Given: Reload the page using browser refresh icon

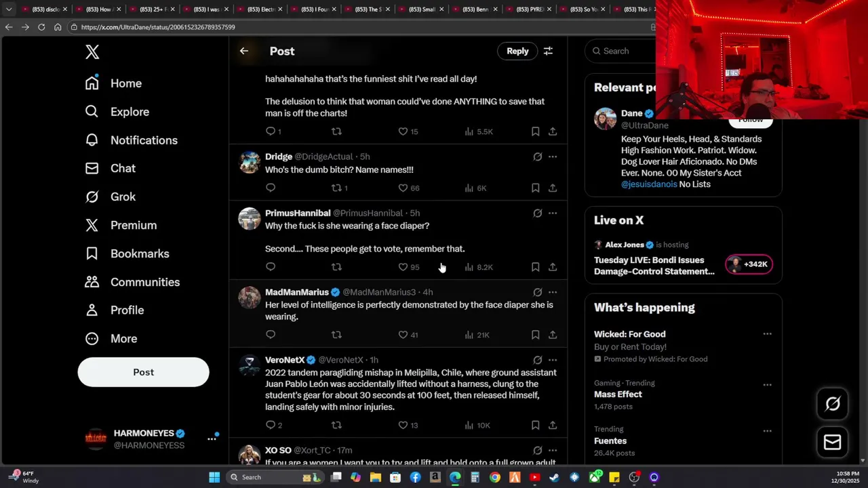Looking at the screenshot, I should tap(41, 27).
